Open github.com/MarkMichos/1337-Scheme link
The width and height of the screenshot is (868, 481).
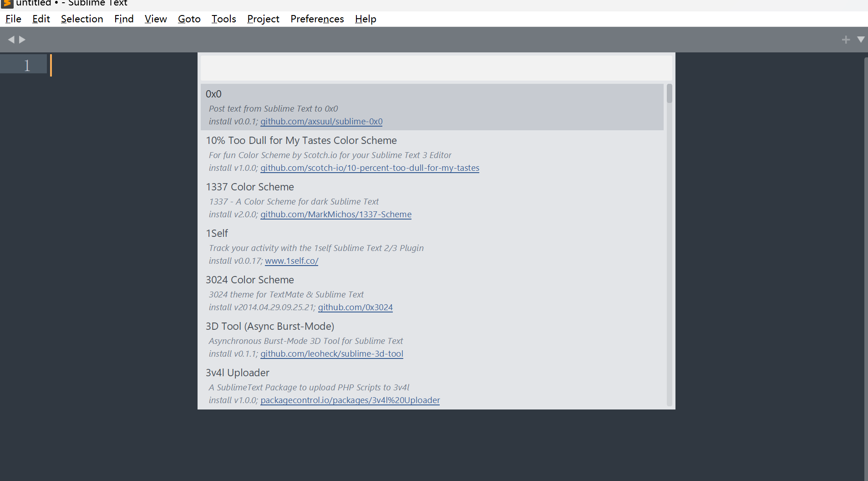tap(336, 215)
